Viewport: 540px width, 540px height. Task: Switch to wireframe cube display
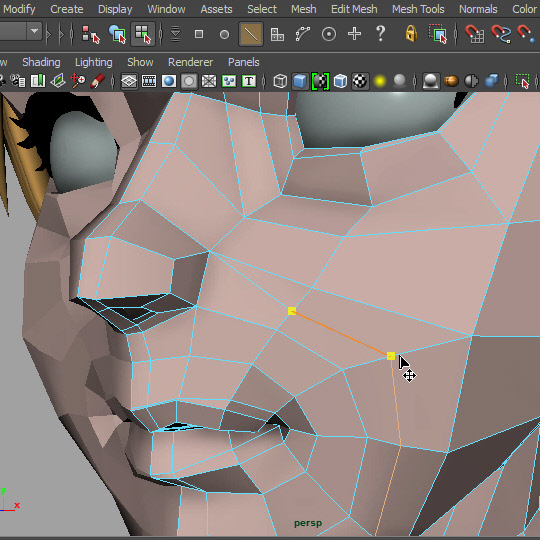click(280, 82)
